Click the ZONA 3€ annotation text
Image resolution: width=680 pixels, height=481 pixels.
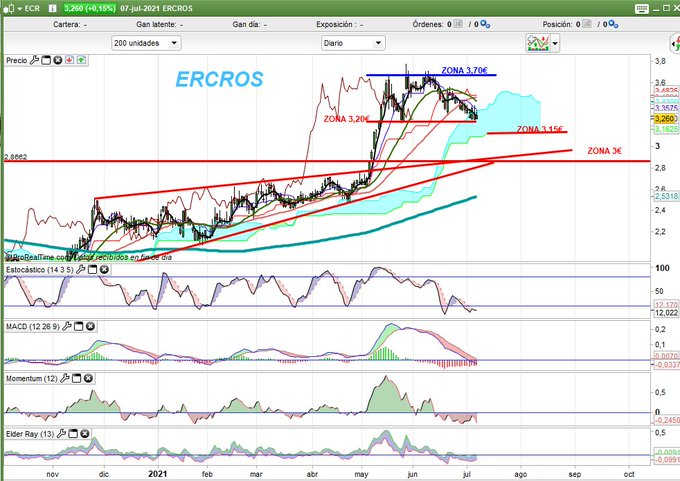[604, 151]
